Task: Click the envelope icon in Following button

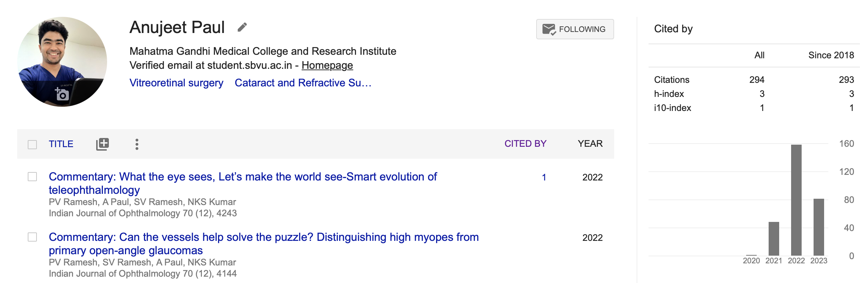Action: point(549,29)
